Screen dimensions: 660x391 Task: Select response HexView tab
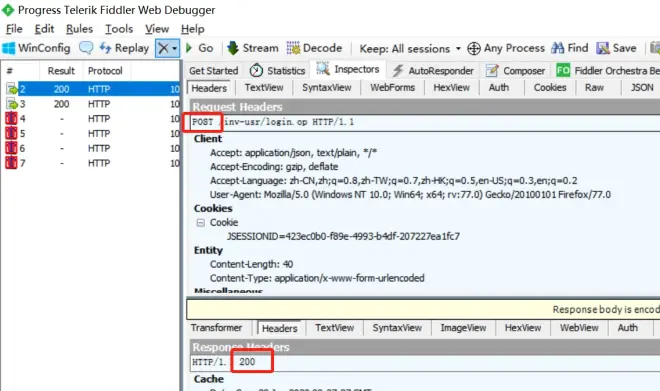coord(523,328)
